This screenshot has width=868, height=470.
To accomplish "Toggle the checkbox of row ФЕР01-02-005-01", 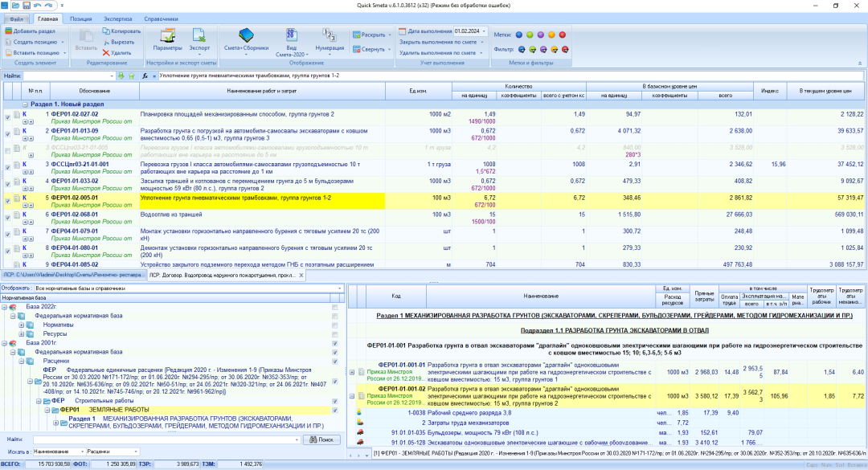I will [8, 201].
